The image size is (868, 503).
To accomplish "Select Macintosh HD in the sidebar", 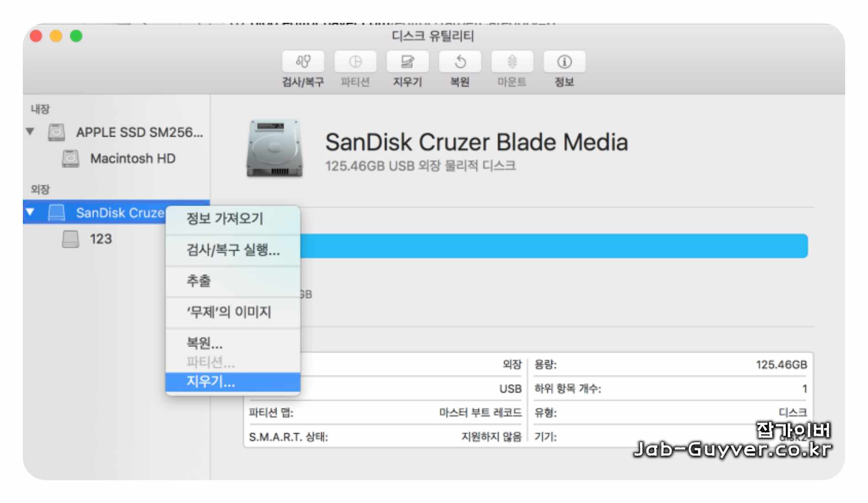I will (x=132, y=159).
